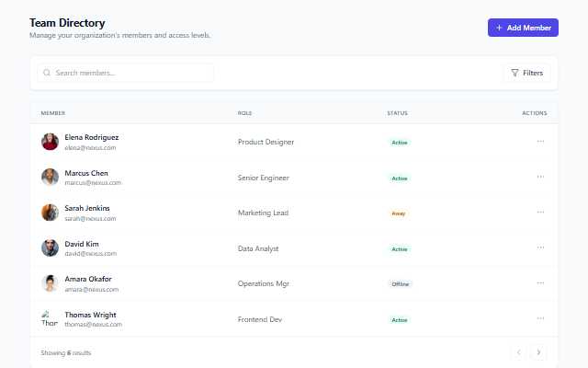Click Amara Okafor's Offline status badge
The width and height of the screenshot is (588, 368).
pyautogui.click(x=401, y=284)
